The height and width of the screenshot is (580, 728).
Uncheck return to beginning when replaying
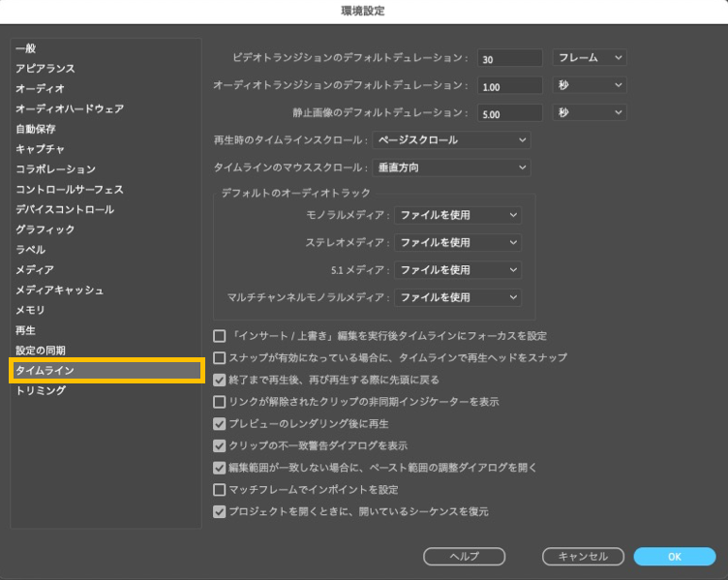[219, 380]
